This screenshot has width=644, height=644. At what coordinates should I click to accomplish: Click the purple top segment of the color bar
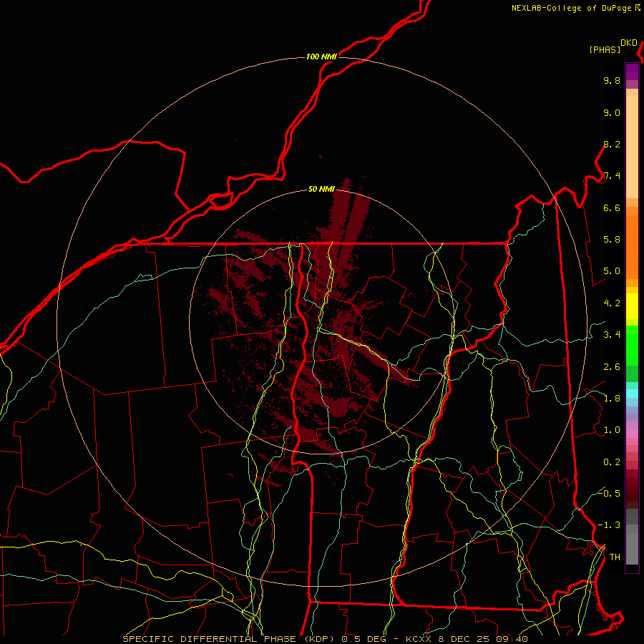click(632, 72)
